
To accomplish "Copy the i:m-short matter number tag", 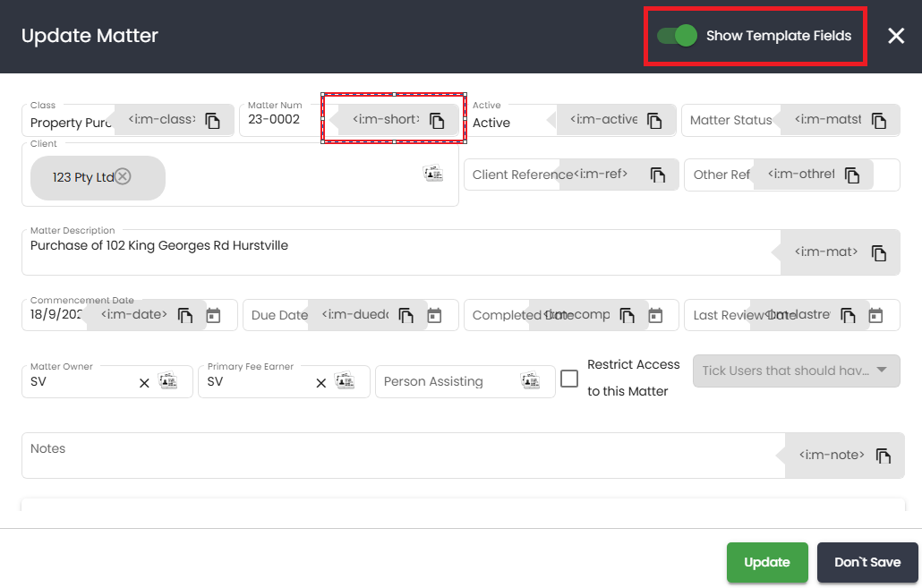I will (x=437, y=121).
